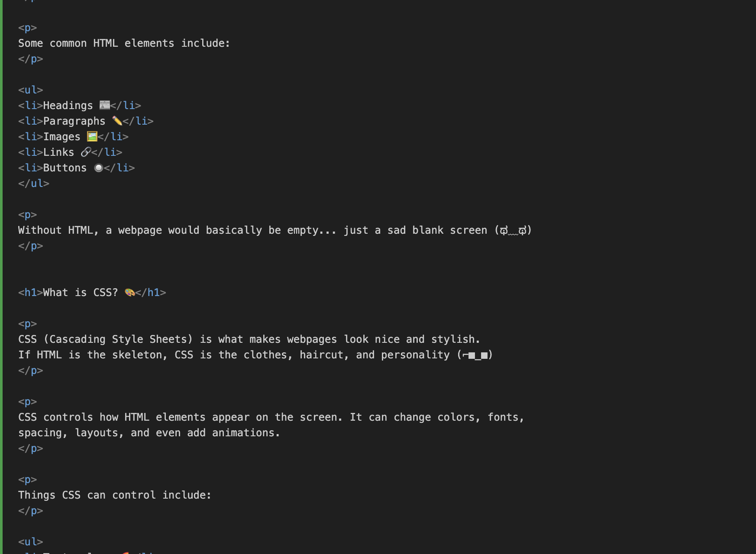
Task: Click the line starting 'spacing, layouts, and even'
Action: click(x=149, y=433)
